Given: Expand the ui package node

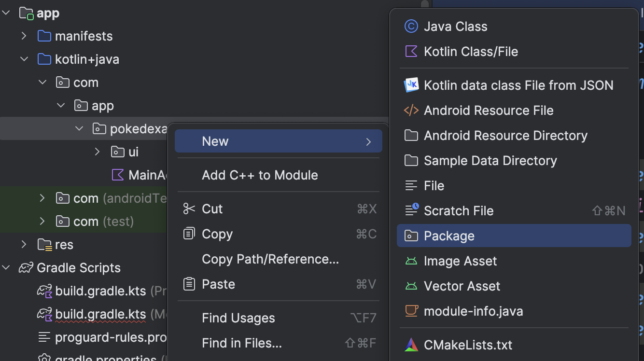Looking at the screenshot, I should click(98, 152).
